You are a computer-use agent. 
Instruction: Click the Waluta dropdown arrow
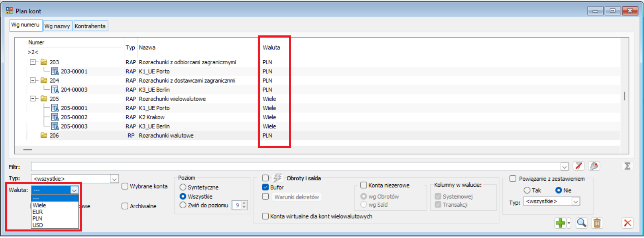click(x=74, y=190)
